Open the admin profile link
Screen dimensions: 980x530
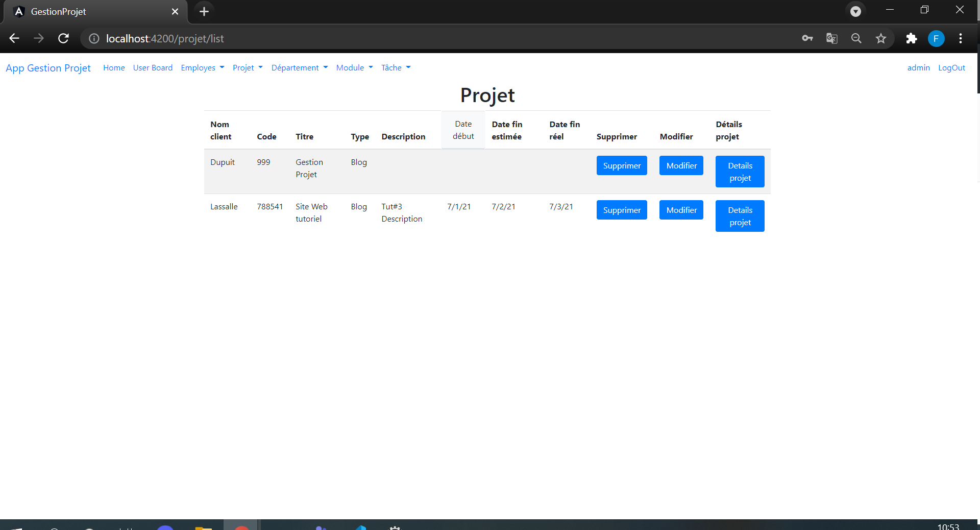918,67
